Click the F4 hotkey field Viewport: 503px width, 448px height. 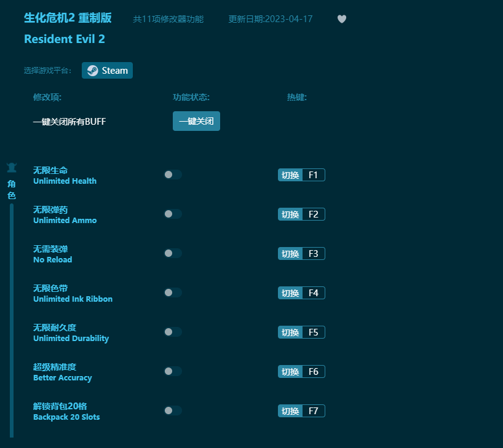tap(314, 293)
